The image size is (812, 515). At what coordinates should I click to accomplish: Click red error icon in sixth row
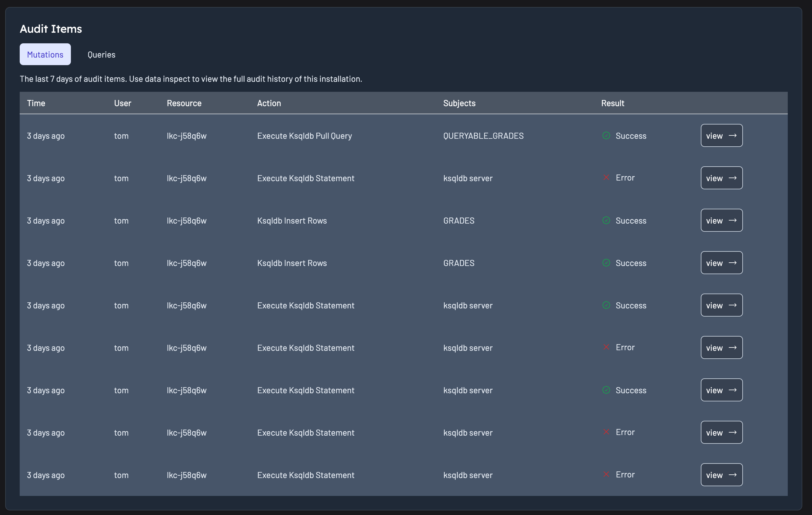[606, 347]
